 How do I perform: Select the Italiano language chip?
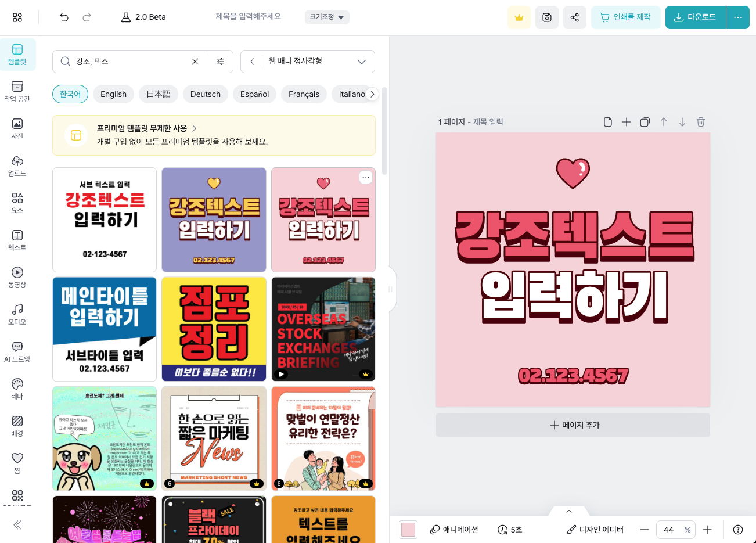coord(352,94)
